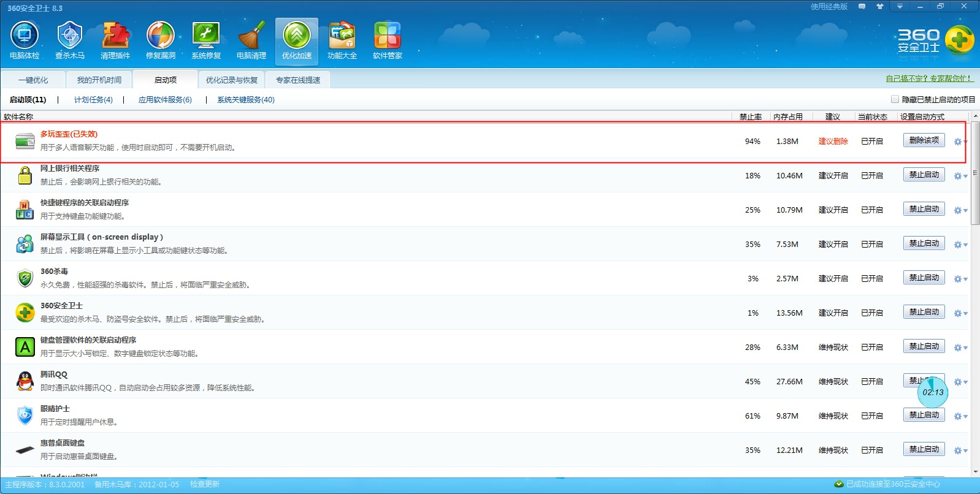The image size is (980, 494).
Task: Click the 360安全卫士 logo badge
Action: click(960, 40)
